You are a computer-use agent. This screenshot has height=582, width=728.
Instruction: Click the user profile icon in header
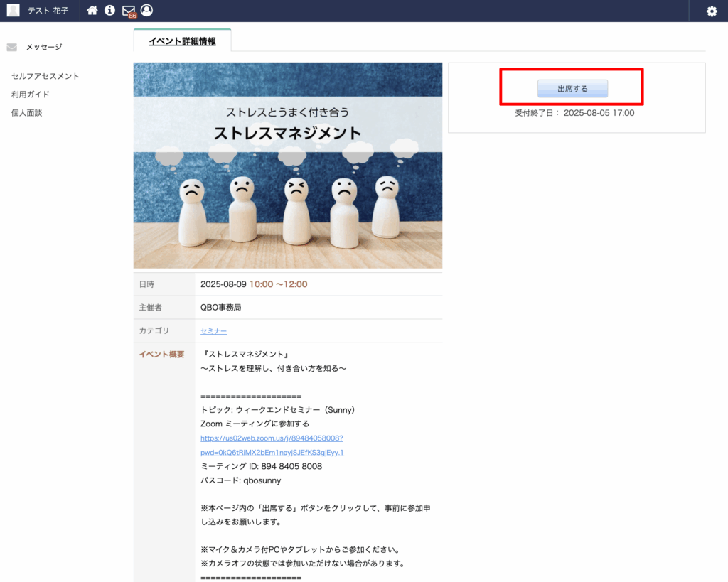point(146,11)
